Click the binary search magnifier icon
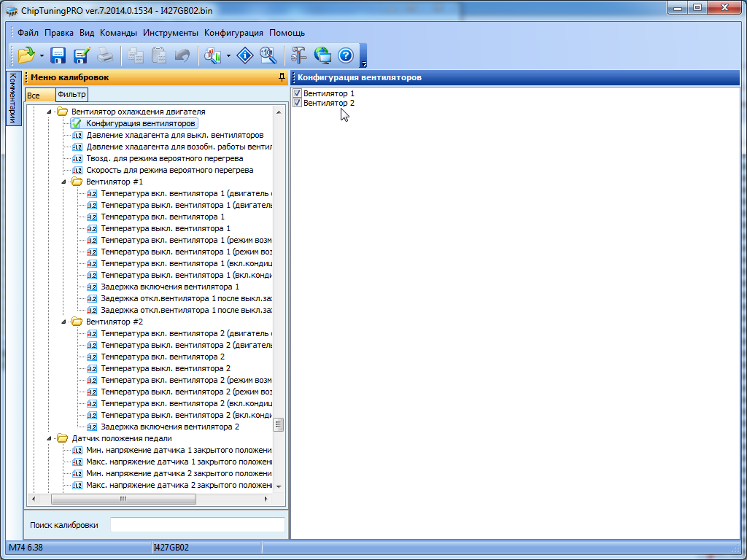Viewport: 747px width, 560px height. point(266,55)
